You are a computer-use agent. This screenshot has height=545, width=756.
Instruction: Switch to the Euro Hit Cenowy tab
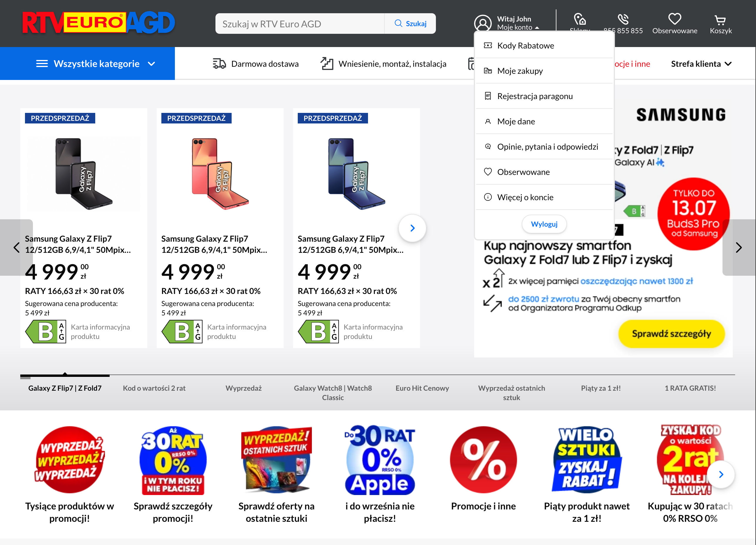click(422, 388)
